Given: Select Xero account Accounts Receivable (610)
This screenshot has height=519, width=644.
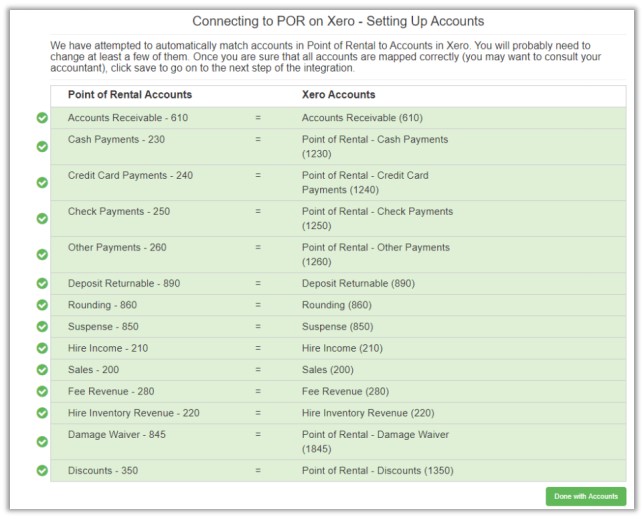Looking at the screenshot, I should coord(362,118).
